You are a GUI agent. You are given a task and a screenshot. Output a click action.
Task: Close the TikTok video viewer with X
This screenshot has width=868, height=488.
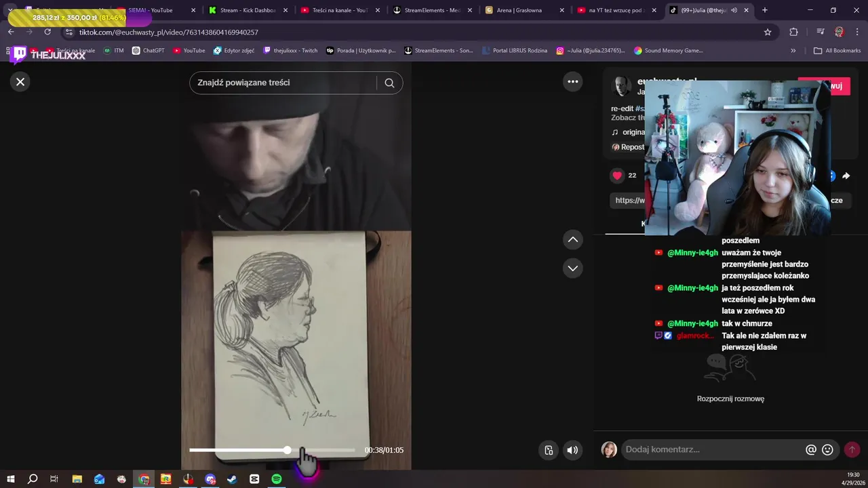click(20, 82)
